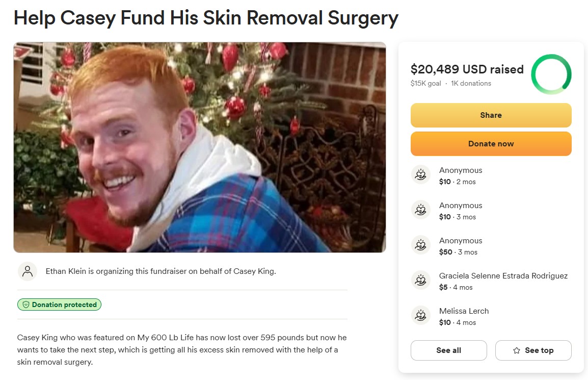This screenshot has height=380, width=588.
Task: Click donor icon beside the $10 three-months-ago donation
Action: 421,210
